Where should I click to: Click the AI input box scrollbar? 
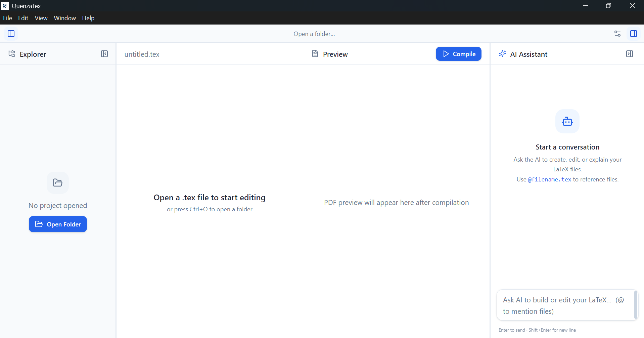[636, 305]
